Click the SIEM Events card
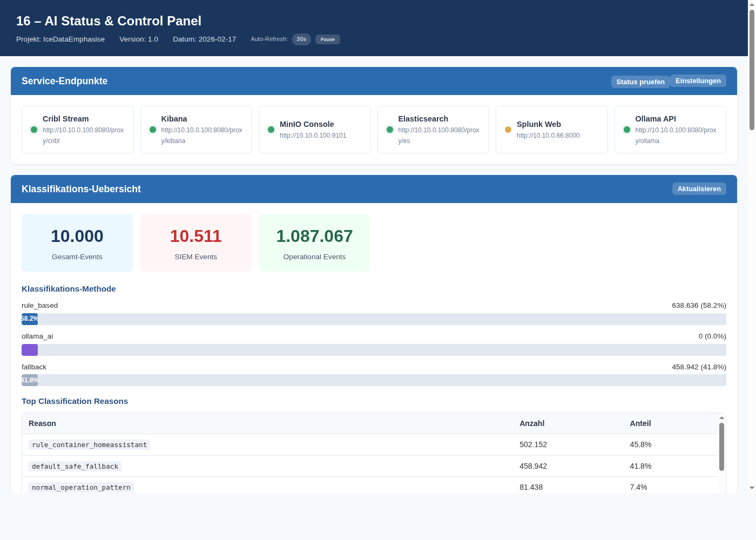Viewport: 756px width, 540px height. click(195, 242)
